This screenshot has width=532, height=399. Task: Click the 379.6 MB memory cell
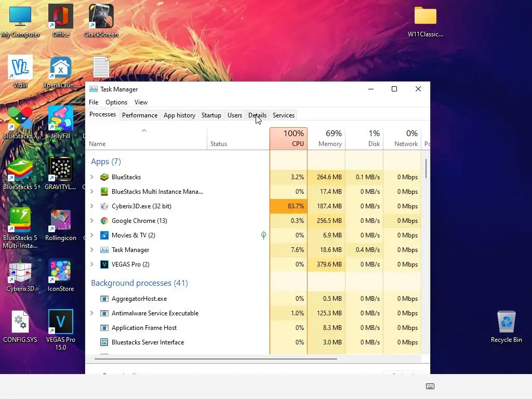tap(326, 264)
